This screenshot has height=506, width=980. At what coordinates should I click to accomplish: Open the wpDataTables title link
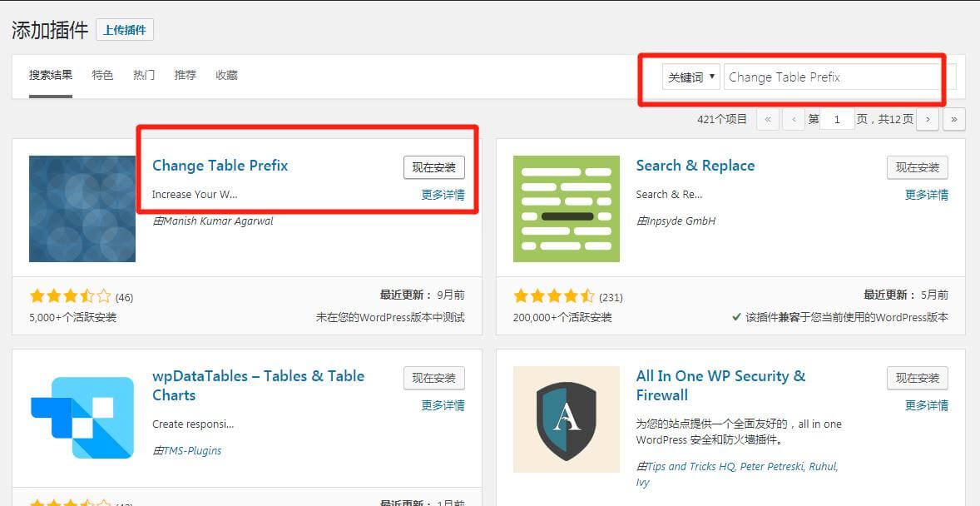point(258,386)
